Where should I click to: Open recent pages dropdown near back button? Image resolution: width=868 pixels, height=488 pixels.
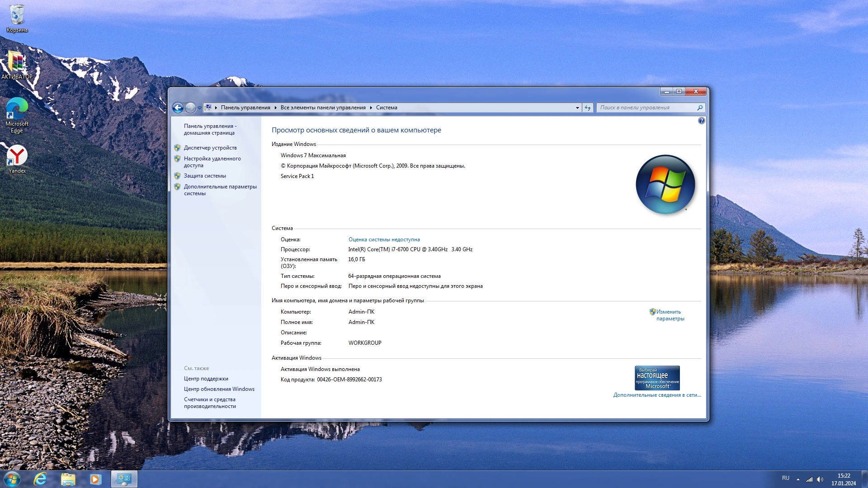tap(199, 108)
